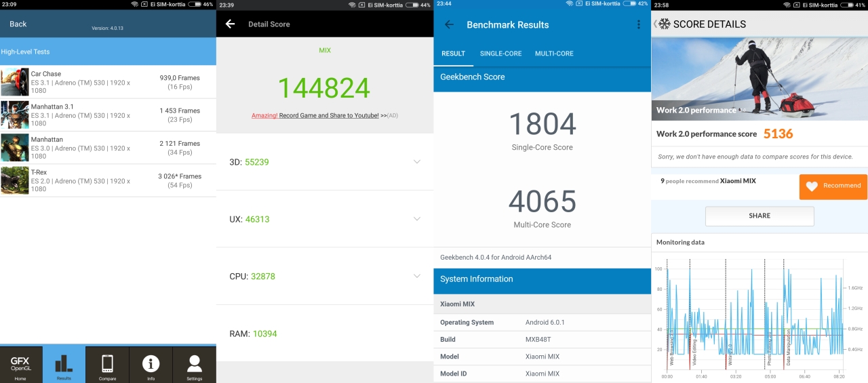Click the High-Level Tests header

[x=108, y=52]
